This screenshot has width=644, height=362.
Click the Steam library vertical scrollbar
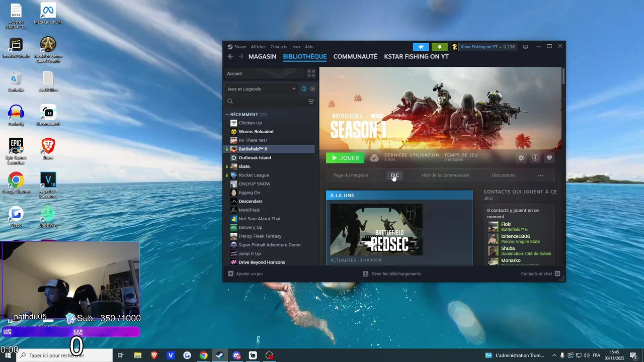[563, 75]
